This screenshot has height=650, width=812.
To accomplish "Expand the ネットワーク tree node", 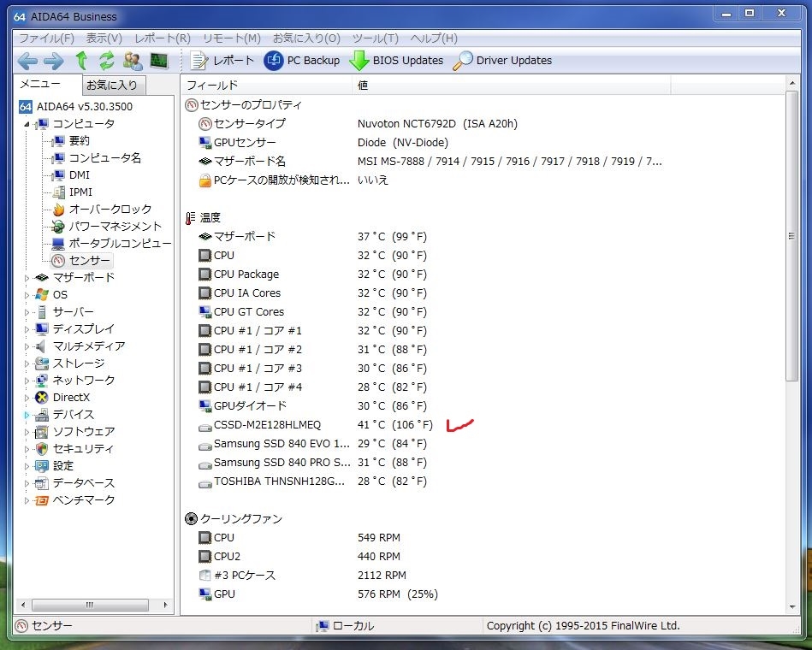I will pyautogui.click(x=27, y=381).
